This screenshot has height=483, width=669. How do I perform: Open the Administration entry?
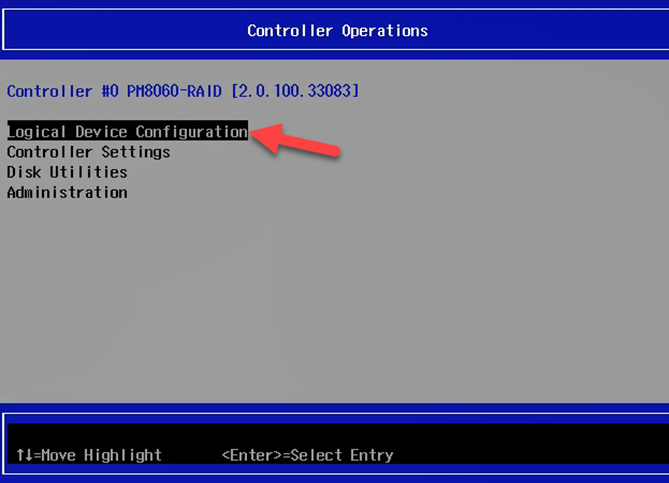(67, 192)
